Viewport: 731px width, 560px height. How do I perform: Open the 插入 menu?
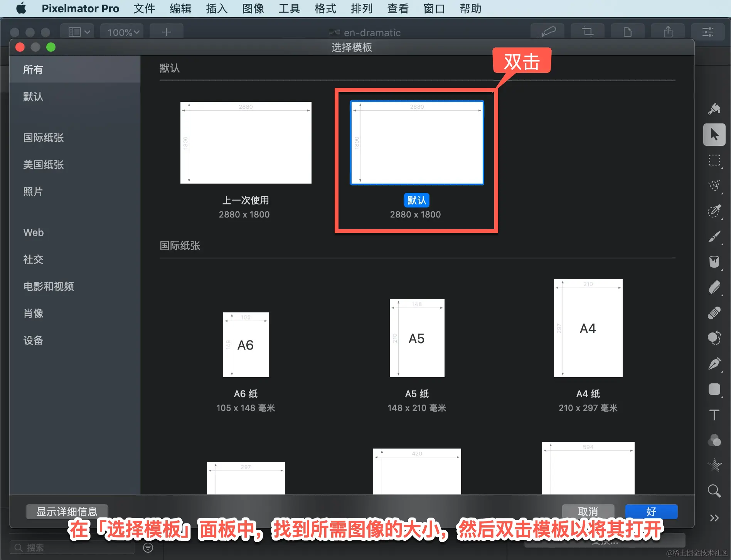[x=217, y=8]
